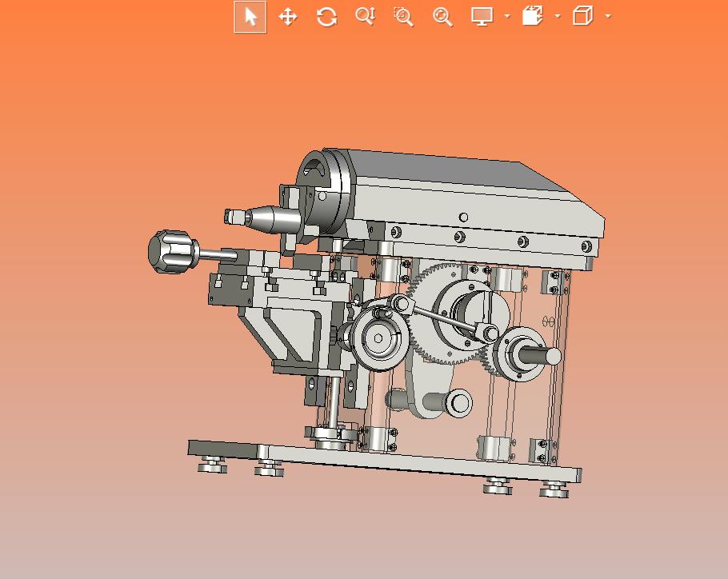Open the dropdown arrow beside section icon

pos(558,16)
